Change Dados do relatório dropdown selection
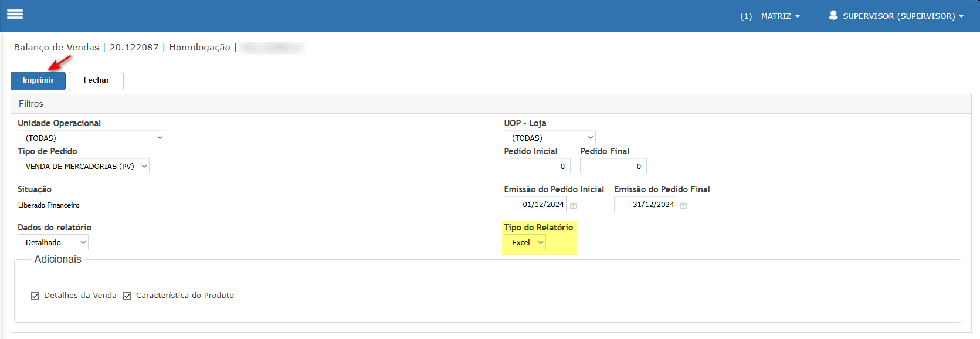The image size is (980, 339). point(53,243)
